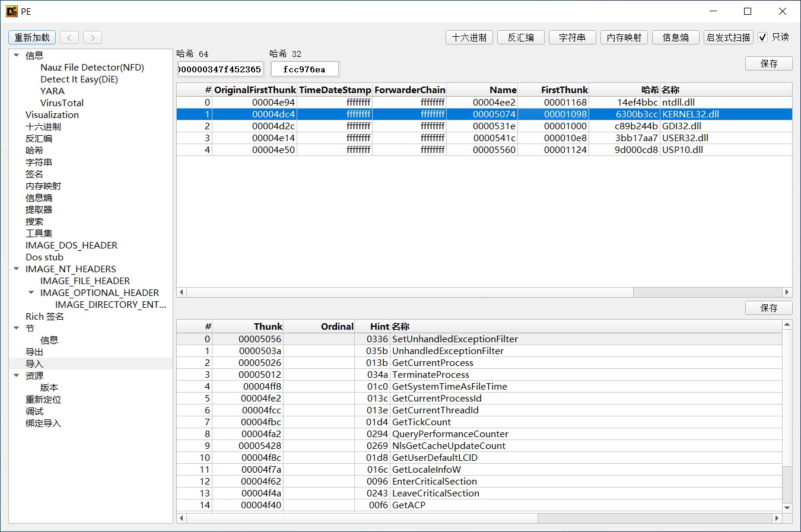Select 十六进制 in the sidebar tree
801x532 pixels.
coord(43,126)
